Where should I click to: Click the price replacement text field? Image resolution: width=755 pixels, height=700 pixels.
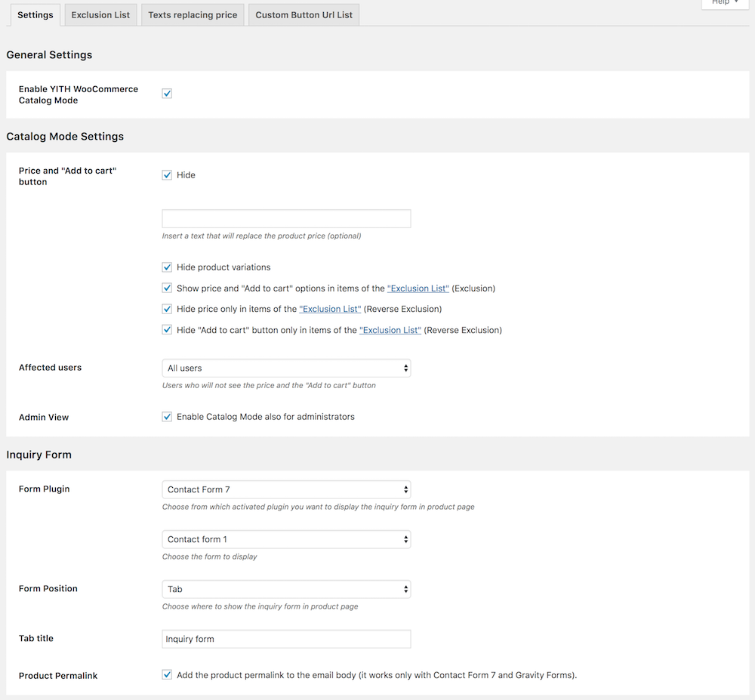click(x=286, y=218)
